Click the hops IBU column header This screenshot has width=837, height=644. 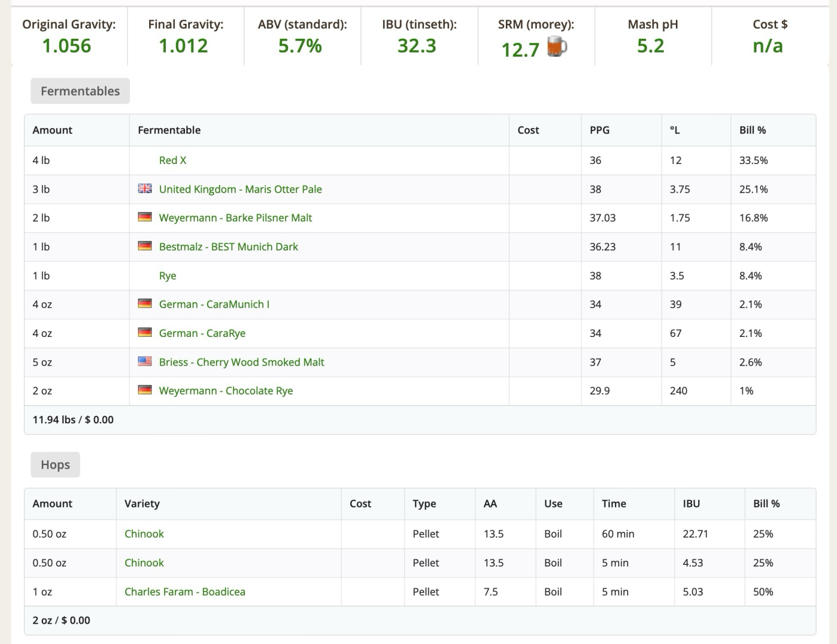(x=691, y=503)
